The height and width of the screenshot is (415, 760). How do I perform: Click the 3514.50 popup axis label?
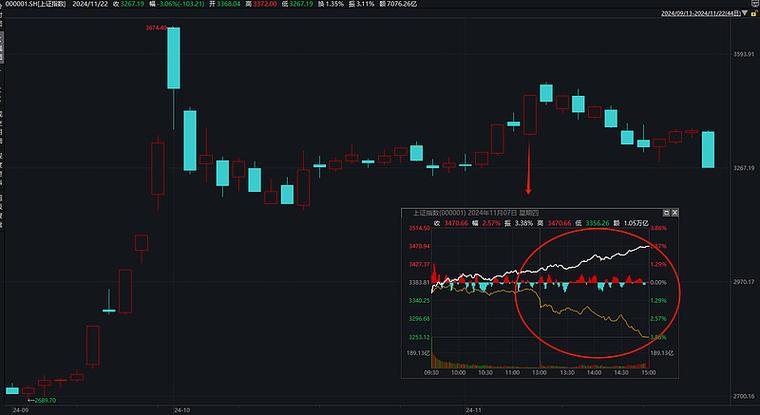419,228
